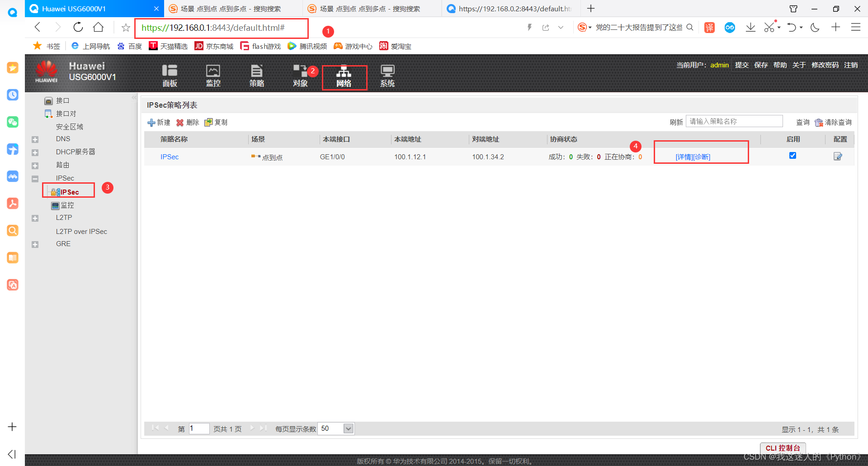This screenshot has height=466, width=868.
Task: Expand the L2TP tree node
Action: 35,218
